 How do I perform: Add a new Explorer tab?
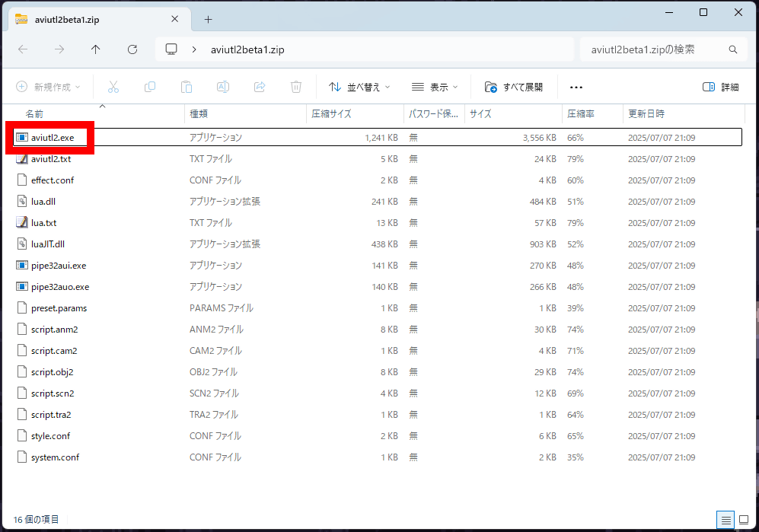pos(208,19)
